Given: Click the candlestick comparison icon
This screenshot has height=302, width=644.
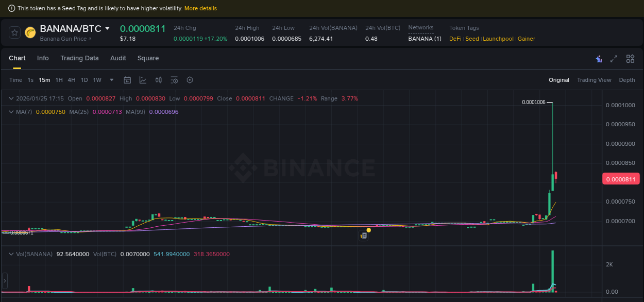Looking at the screenshot, I should [x=158, y=80].
